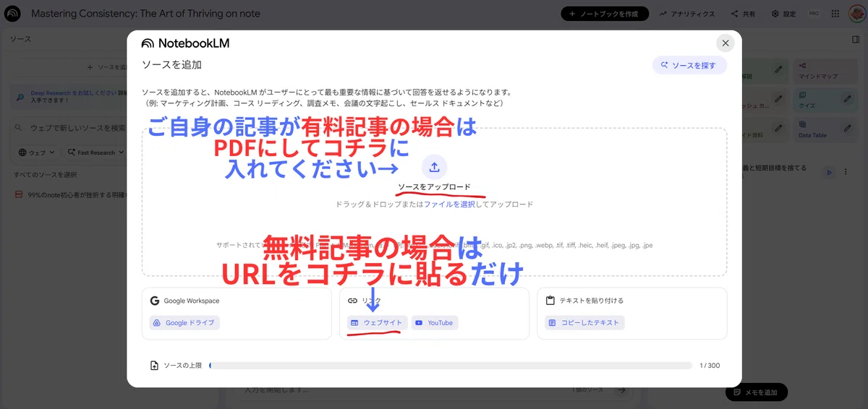Viewport: 868px width, 409px height.
Task: Click the PDF icon of the source item
Action: [19, 195]
